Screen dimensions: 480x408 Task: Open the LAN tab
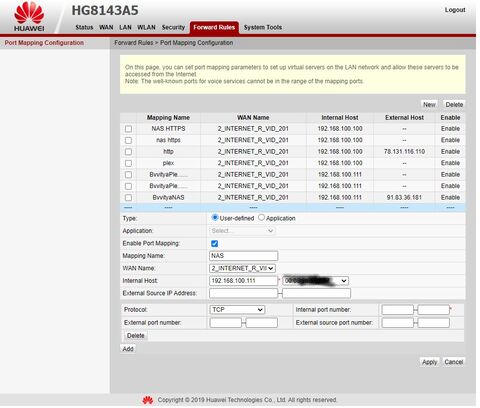point(125,27)
